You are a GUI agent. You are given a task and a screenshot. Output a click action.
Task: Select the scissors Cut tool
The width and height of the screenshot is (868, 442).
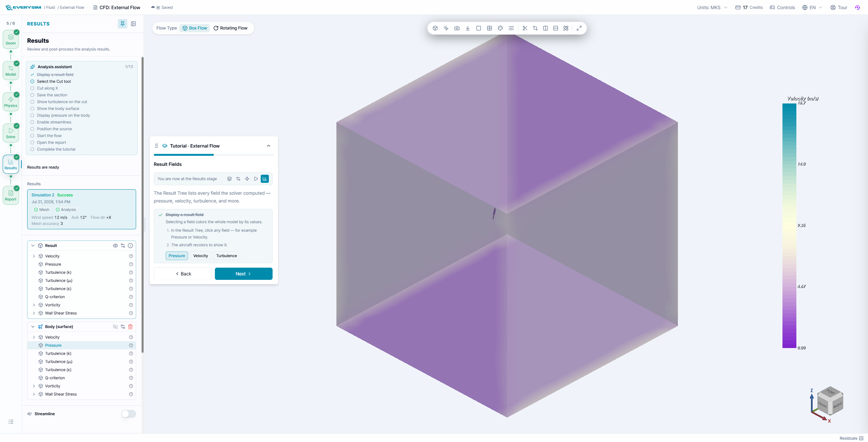[525, 28]
